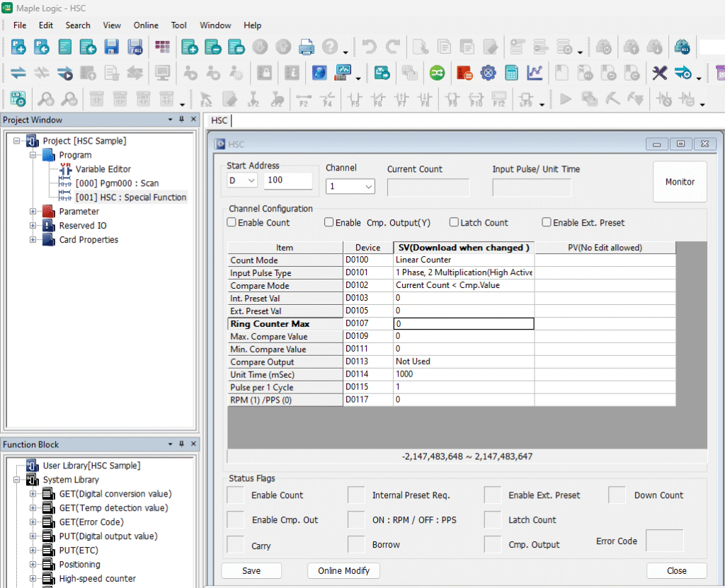Click the Monitor button

click(x=680, y=182)
